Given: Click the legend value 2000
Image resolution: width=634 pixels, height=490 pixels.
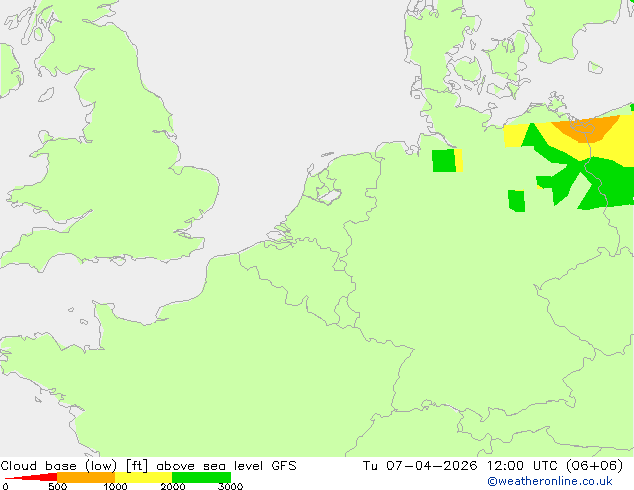Looking at the screenshot, I should coord(173,486).
